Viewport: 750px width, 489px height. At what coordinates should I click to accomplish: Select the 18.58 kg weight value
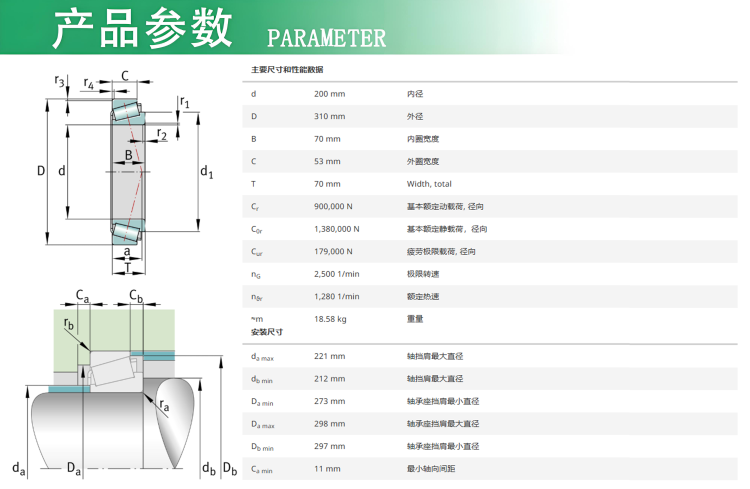(x=330, y=319)
